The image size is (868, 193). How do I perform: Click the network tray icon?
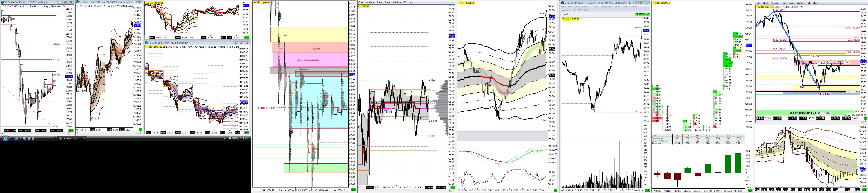pos(233,138)
